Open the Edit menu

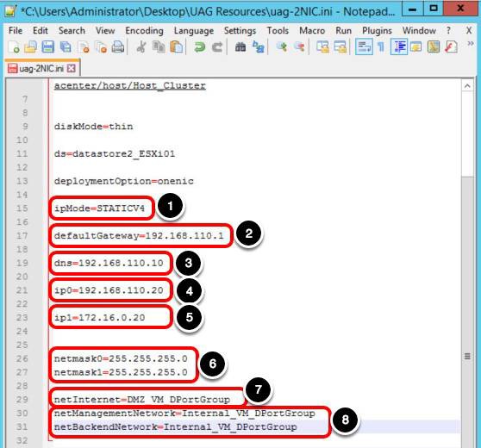coord(41,31)
